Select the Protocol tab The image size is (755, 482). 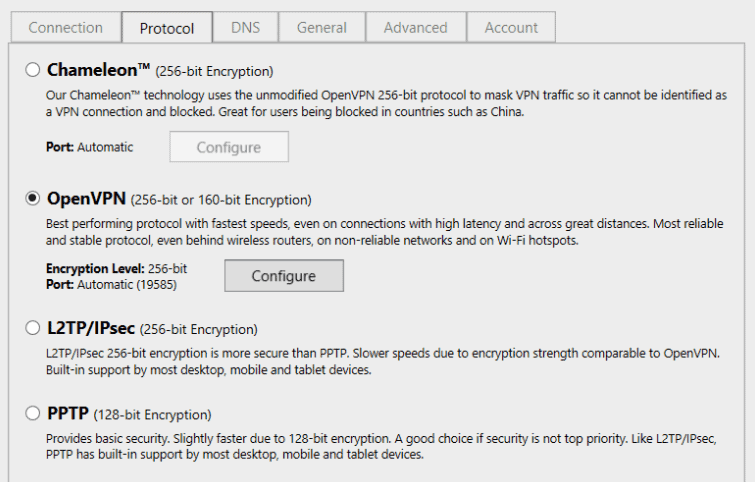[x=167, y=28]
